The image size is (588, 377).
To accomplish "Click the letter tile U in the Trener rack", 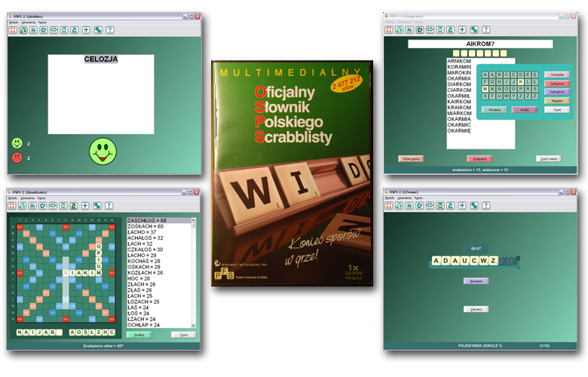I will click(x=464, y=261).
